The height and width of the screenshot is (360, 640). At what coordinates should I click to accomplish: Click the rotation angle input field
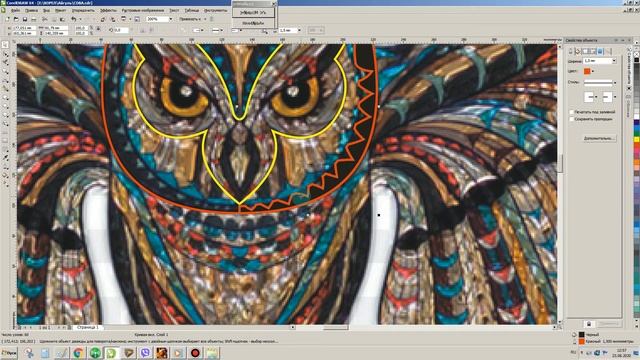[x=121, y=30]
